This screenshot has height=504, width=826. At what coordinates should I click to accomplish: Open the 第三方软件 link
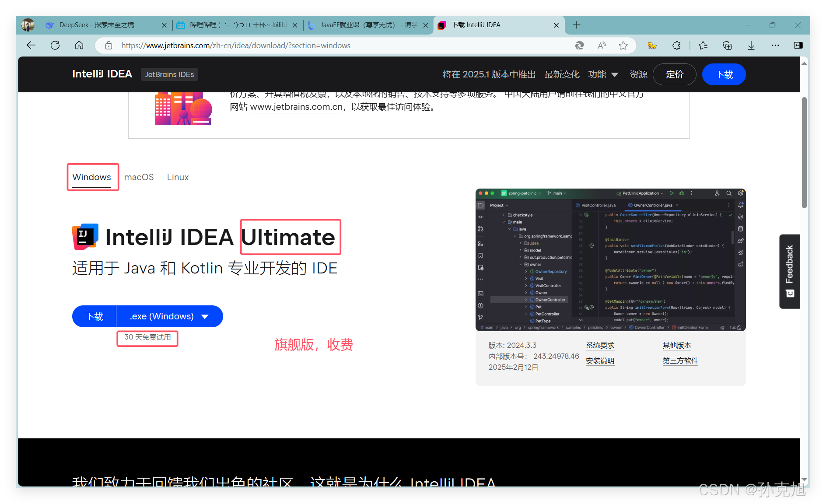coord(680,361)
